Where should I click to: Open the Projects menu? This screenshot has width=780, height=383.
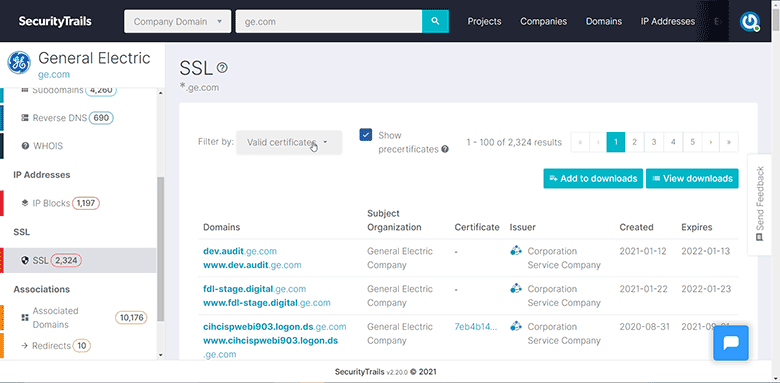pos(485,21)
